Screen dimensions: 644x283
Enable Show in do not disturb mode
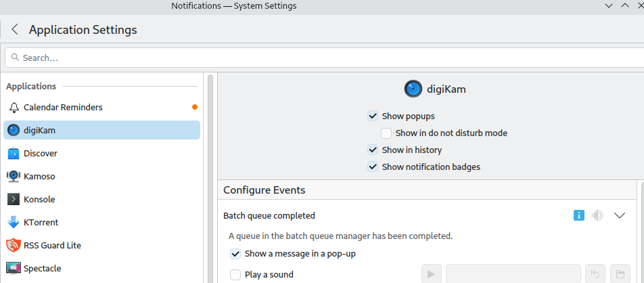[x=386, y=133]
